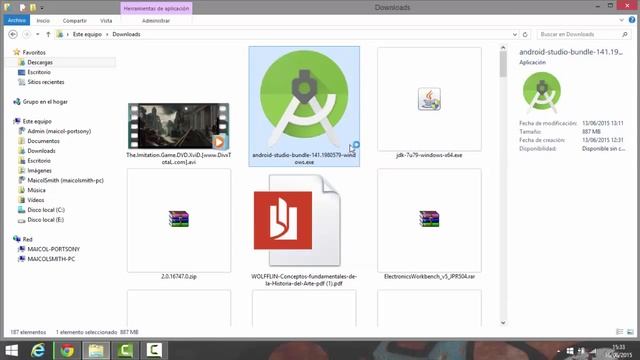Go back with the back arrow button
The width and height of the screenshot is (640, 360).
13,34
